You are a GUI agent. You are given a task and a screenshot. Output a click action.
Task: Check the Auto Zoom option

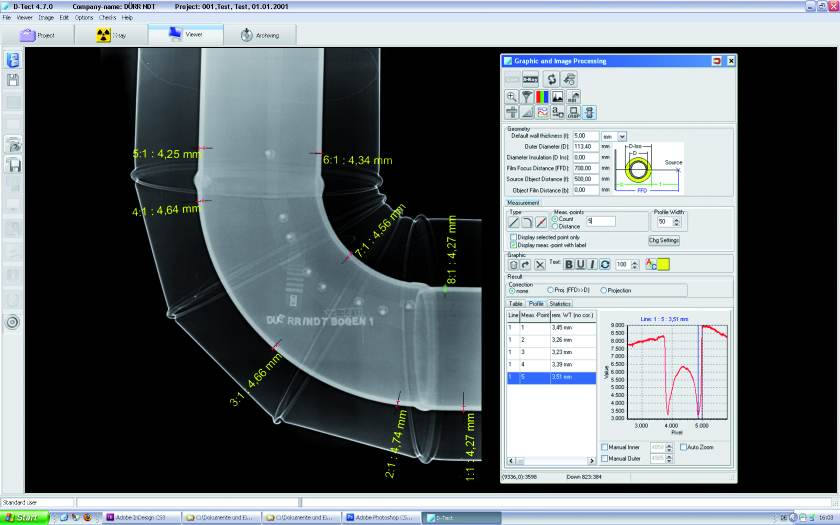point(682,447)
